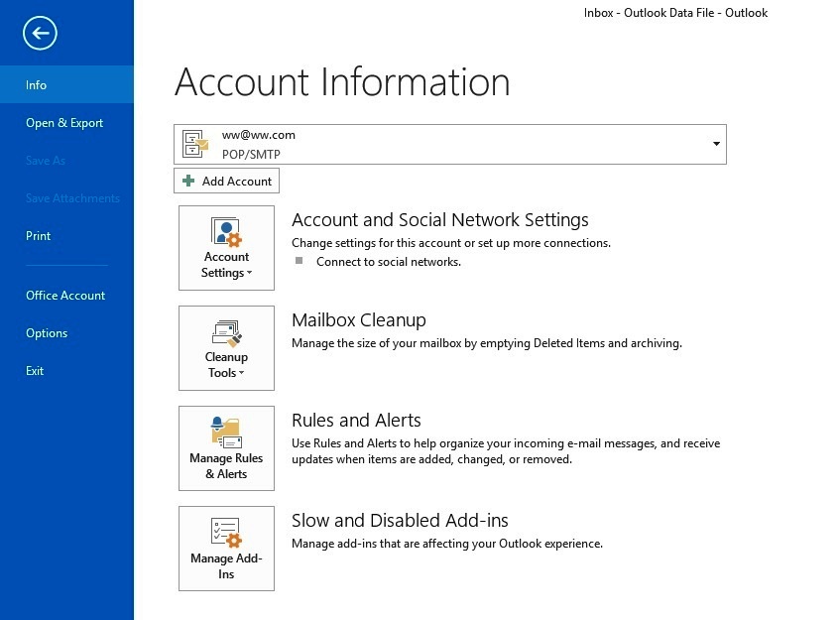Open the Print section
Screen dimensions: 840x620
tap(38, 236)
